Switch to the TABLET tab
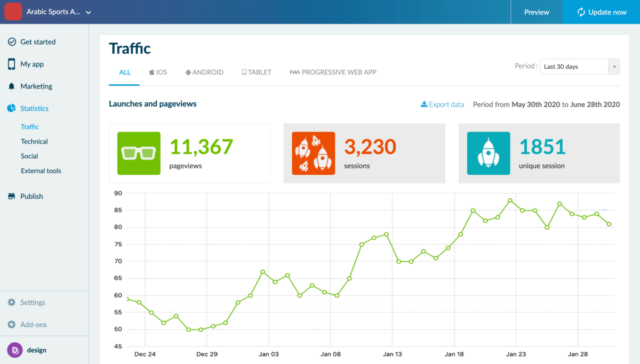Image resolution: width=640 pixels, height=364 pixels. 257,72
